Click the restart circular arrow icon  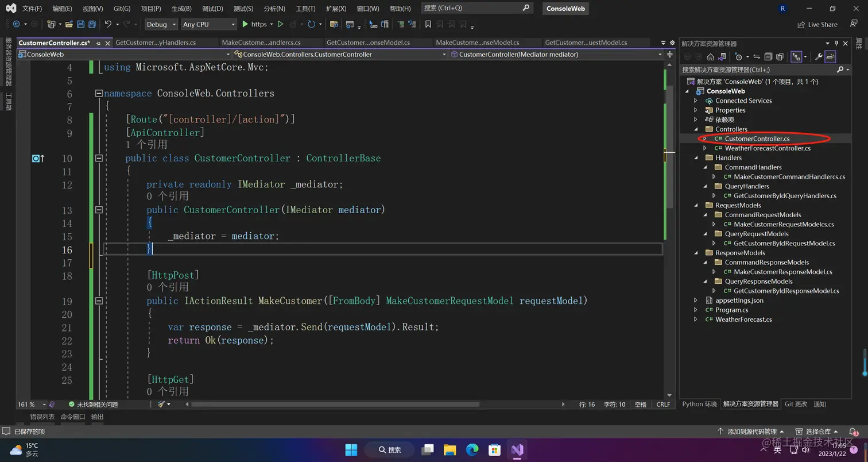pyautogui.click(x=311, y=24)
